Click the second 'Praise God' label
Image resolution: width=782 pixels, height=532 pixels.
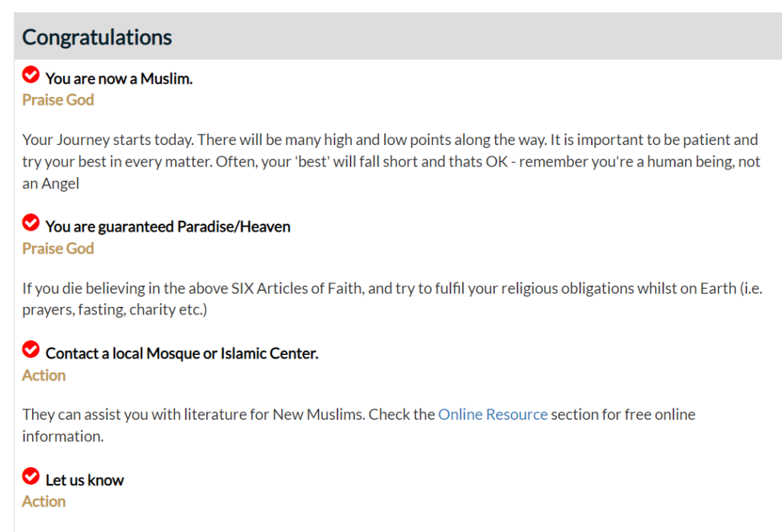coord(58,248)
